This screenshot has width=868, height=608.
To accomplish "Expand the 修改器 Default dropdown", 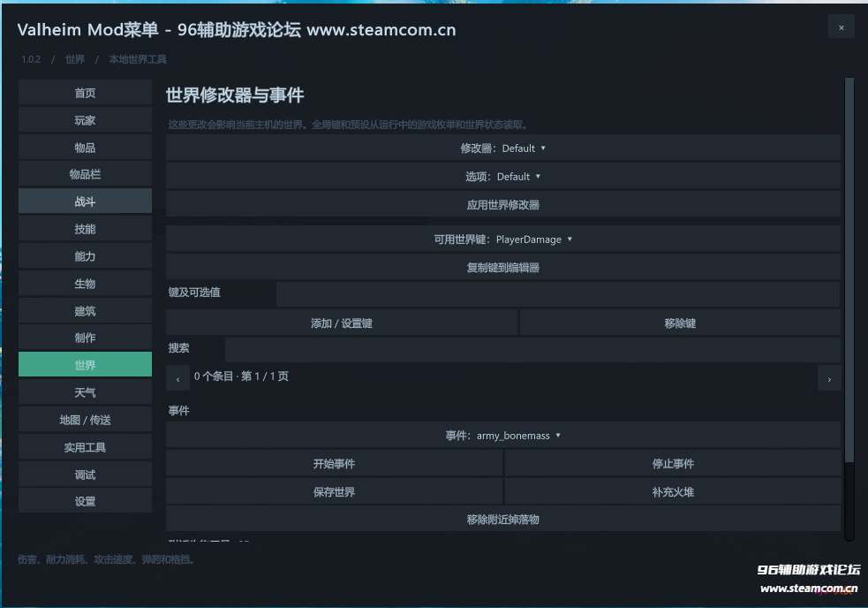I will [x=503, y=148].
